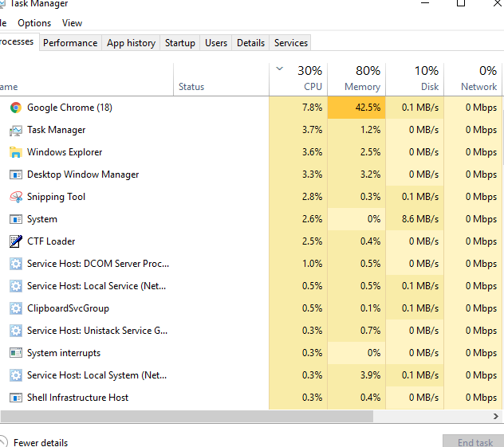Screen dimensions: 504x447
Task: Select Service Host: DCOM Server Proc... row
Action: point(250,264)
